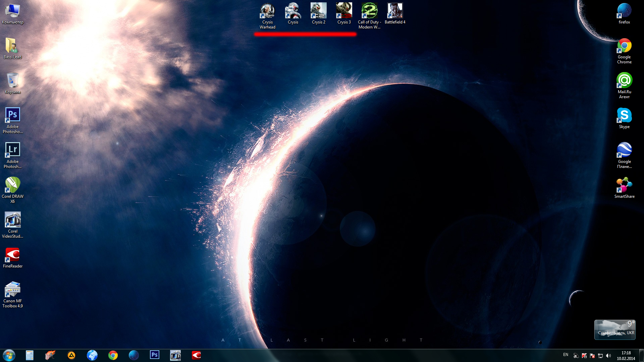Select the Battlefield 4 shortcut
The image size is (644, 362).
[395, 13]
